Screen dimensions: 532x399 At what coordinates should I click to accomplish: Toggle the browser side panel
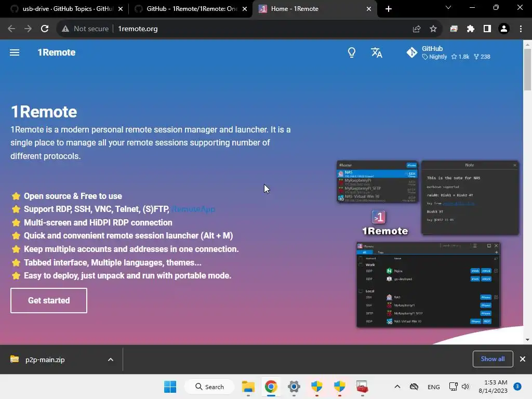point(487,29)
